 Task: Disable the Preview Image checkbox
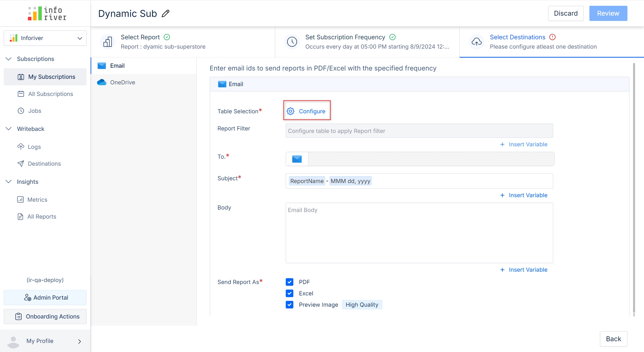290,305
